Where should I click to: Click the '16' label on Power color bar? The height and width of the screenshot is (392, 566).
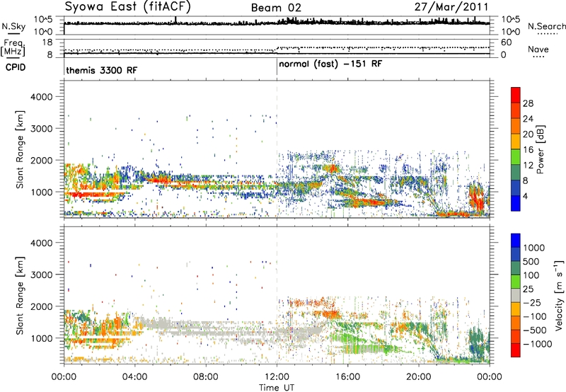point(528,150)
